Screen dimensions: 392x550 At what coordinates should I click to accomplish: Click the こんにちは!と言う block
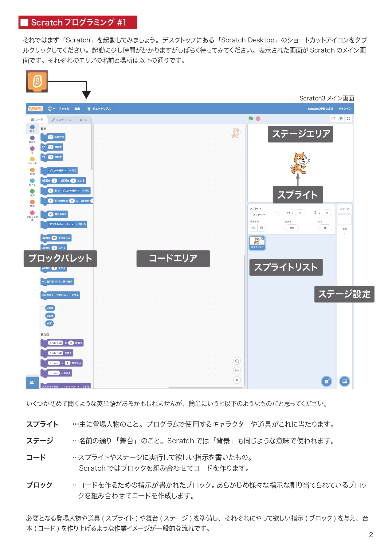coord(57,353)
